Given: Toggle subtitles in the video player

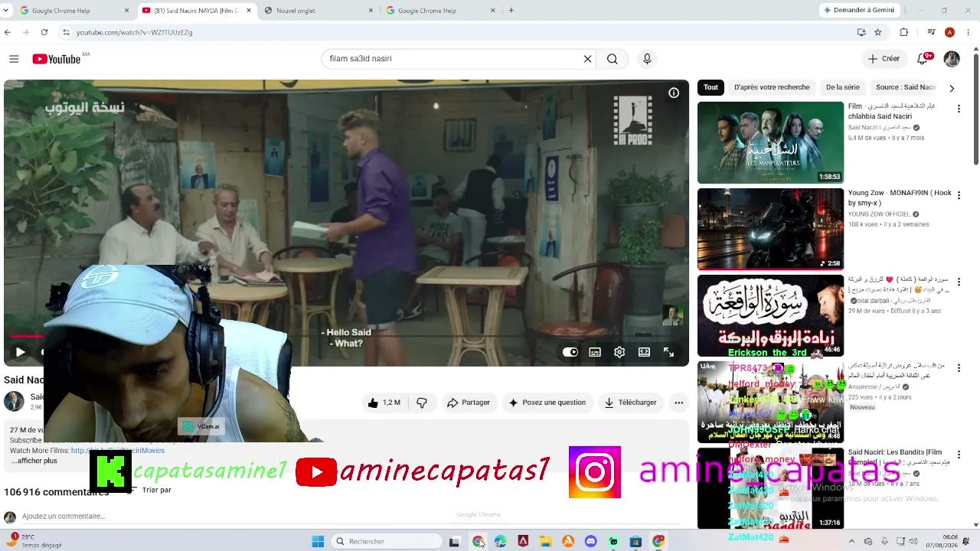Looking at the screenshot, I should tap(595, 352).
